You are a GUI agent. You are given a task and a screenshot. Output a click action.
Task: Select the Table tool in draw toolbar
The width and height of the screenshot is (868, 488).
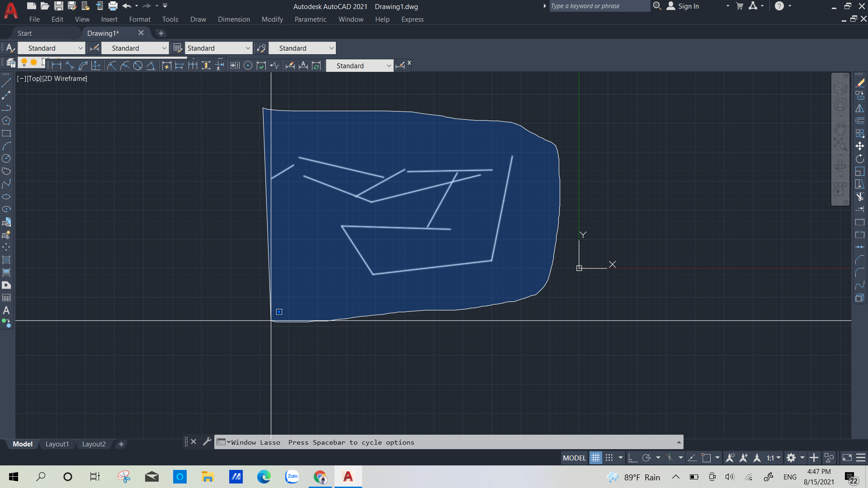(x=6, y=298)
